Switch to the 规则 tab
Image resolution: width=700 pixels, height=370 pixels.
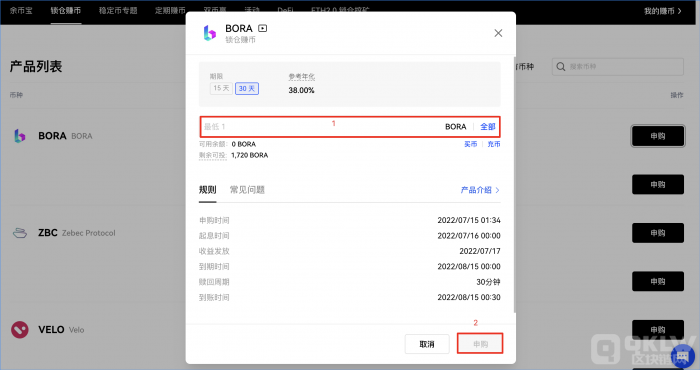208,190
